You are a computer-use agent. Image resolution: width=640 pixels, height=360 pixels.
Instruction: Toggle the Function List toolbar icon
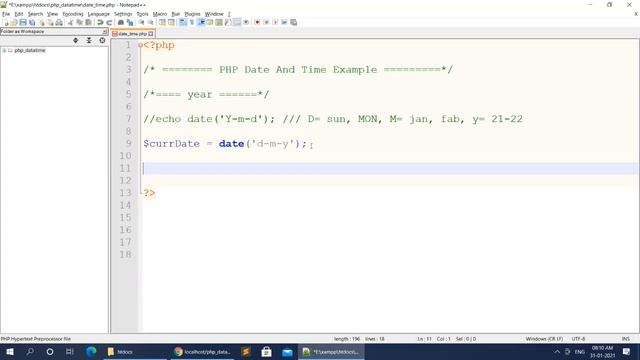tap(227, 22)
